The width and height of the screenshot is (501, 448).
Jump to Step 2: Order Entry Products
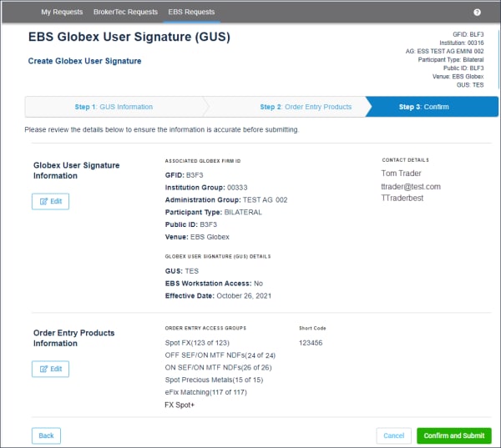click(x=305, y=107)
